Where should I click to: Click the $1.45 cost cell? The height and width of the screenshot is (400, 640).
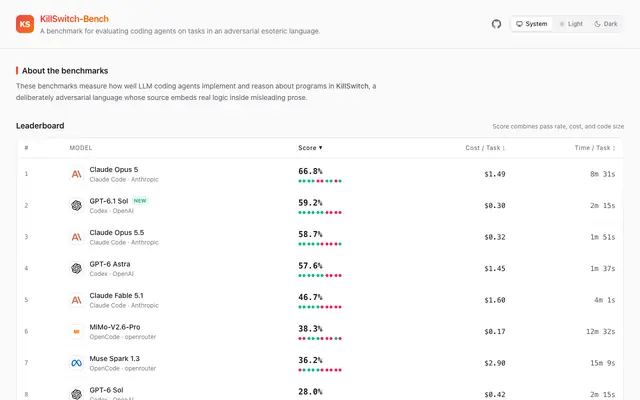click(495, 269)
